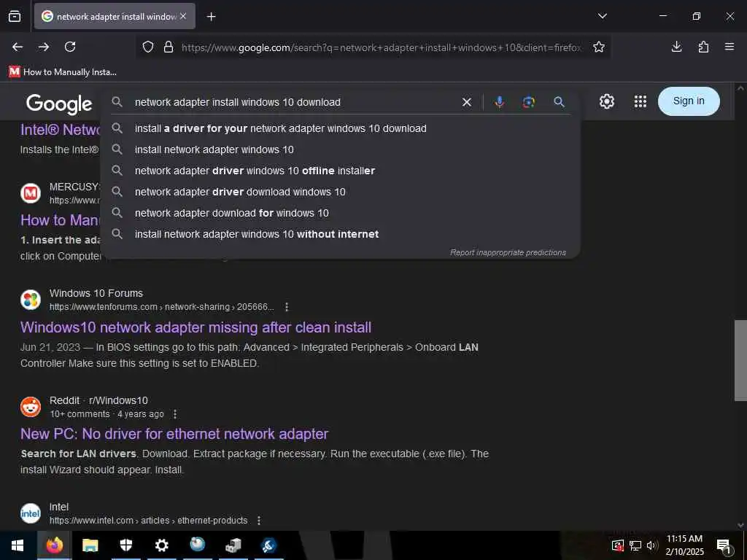Screen dimensions: 747x560
Task: Click the Windows 10 Forums favicon
Action: coord(31,300)
